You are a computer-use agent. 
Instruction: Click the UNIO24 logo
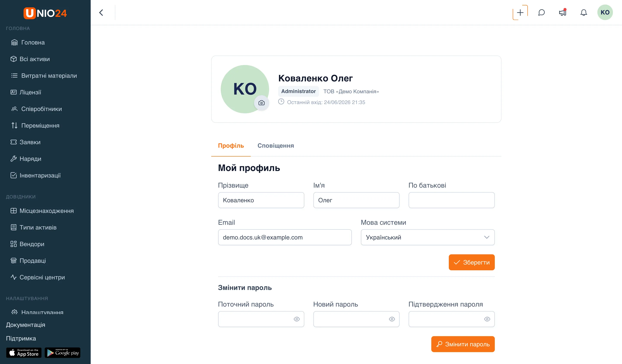pos(45,13)
